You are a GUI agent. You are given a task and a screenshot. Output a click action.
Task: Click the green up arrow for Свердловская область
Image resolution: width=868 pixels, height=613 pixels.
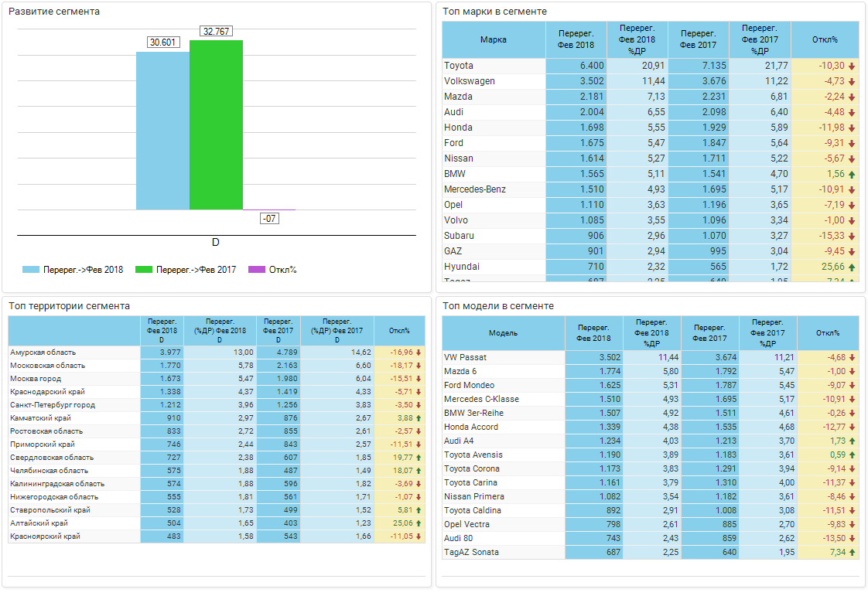pyautogui.click(x=419, y=458)
